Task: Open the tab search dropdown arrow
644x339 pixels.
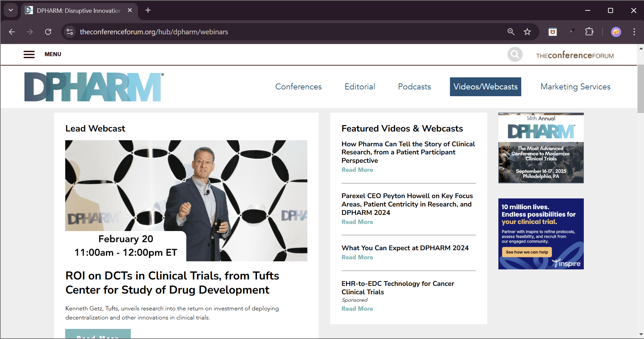Action: point(11,10)
